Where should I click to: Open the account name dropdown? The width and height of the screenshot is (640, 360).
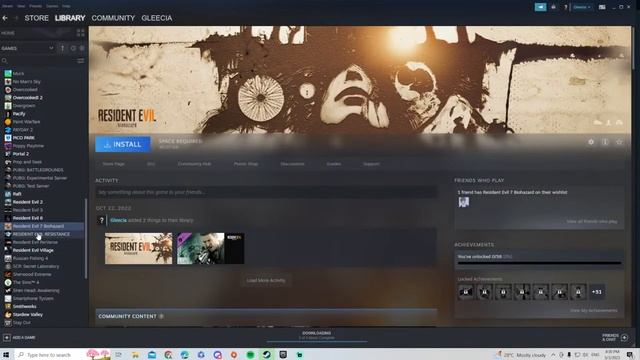point(582,7)
